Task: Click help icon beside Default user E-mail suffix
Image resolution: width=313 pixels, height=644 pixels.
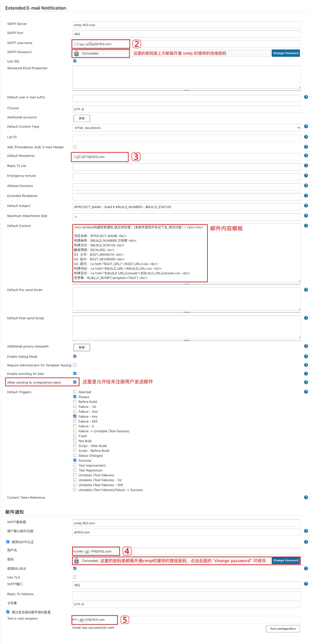Action: click(306, 97)
